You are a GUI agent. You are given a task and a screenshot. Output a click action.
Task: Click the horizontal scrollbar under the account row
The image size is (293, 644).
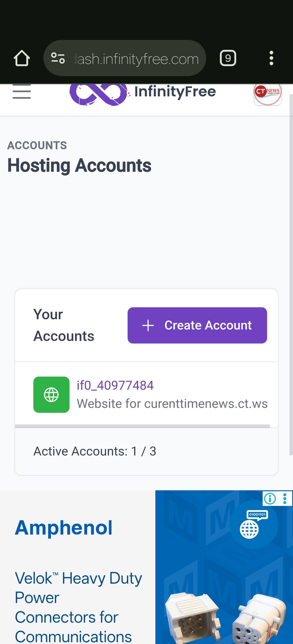(143, 426)
